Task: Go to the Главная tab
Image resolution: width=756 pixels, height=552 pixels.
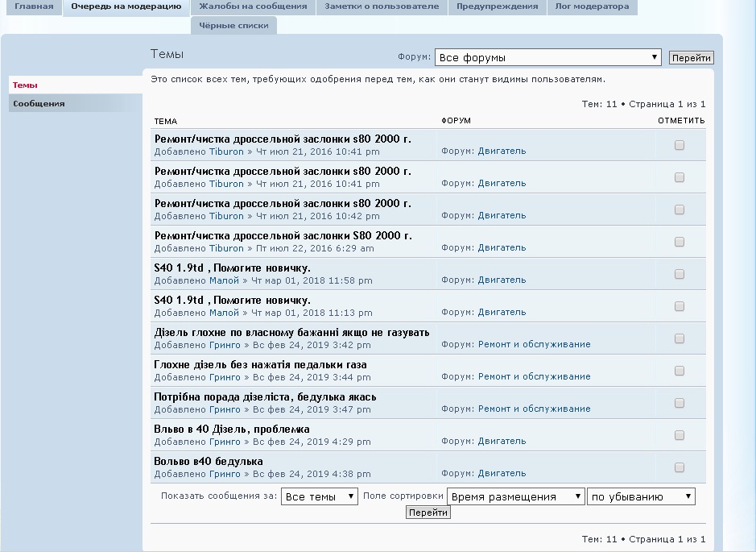Action: coord(34,6)
